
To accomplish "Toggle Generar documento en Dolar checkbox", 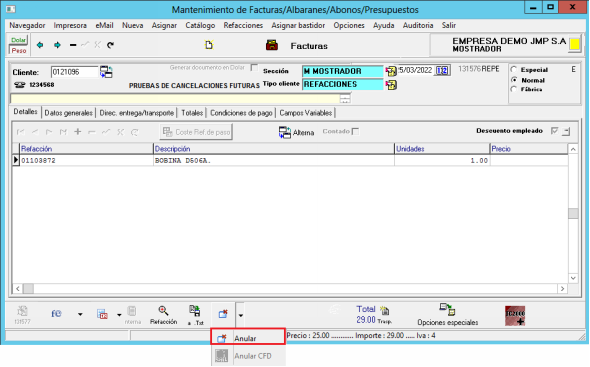I will (254, 68).
